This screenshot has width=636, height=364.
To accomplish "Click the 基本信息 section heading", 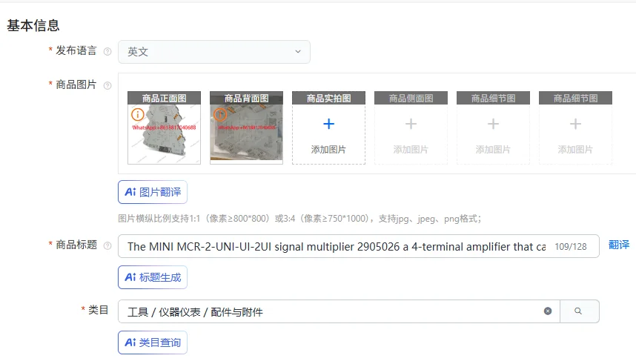I will (33, 25).
